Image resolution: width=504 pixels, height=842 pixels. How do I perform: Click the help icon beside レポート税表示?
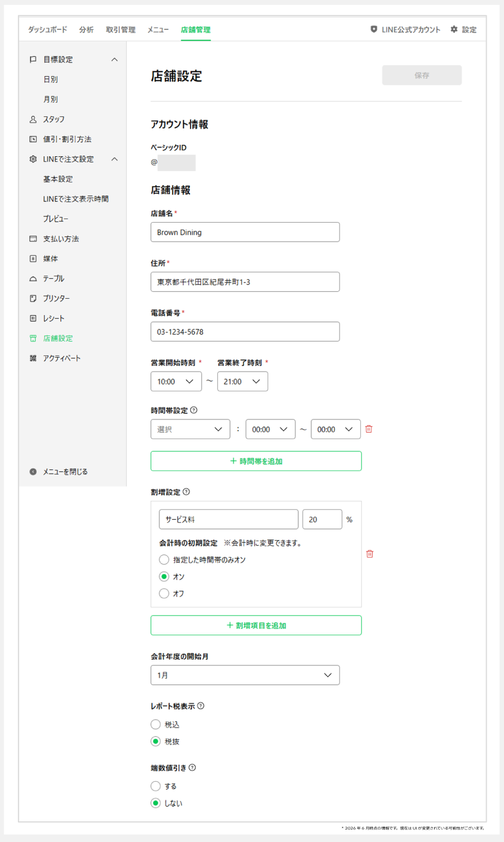[x=201, y=706]
